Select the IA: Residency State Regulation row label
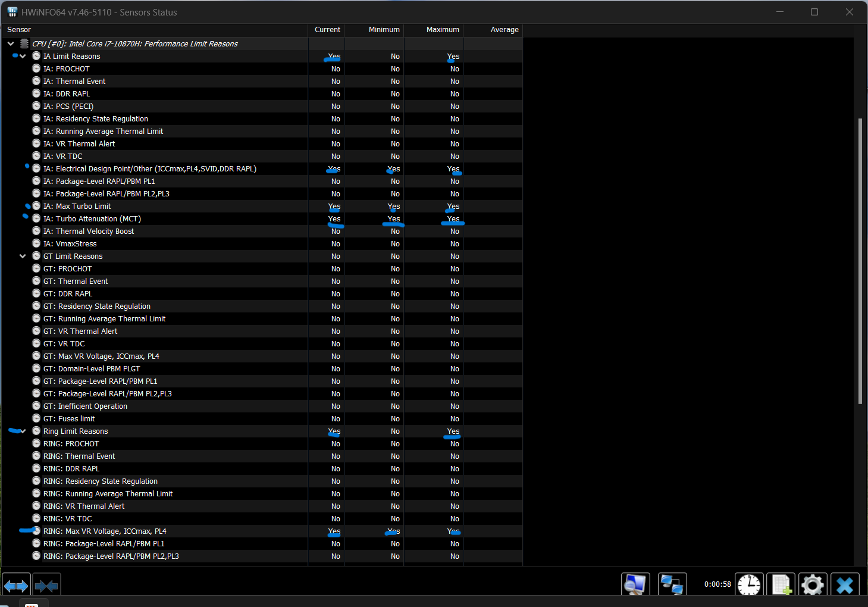The image size is (868, 607). coord(96,118)
